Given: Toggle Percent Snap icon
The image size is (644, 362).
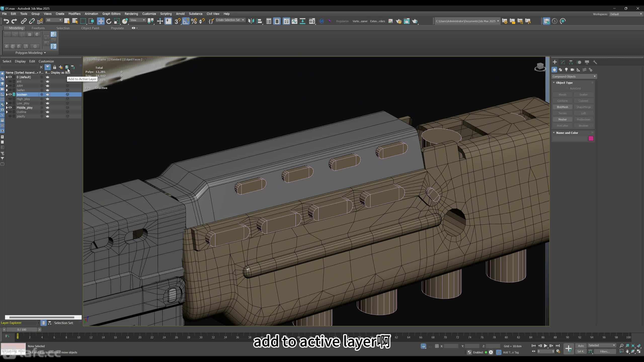Looking at the screenshot, I should [x=194, y=21].
